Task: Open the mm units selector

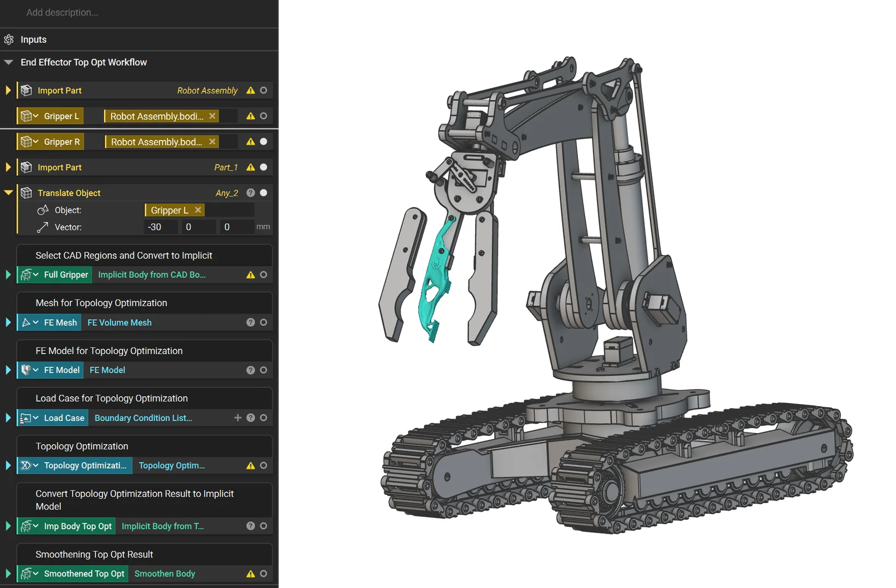Action: click(263, 227)
